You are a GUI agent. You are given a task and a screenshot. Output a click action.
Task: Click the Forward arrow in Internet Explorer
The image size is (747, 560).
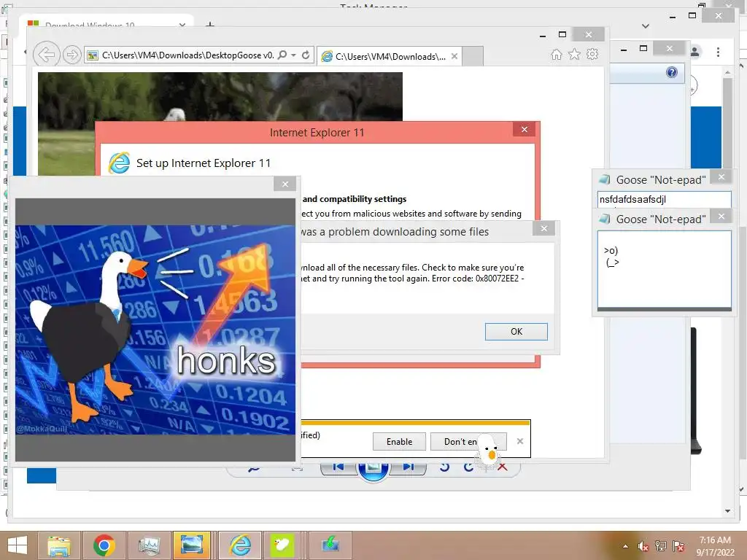tap(71, 55)
